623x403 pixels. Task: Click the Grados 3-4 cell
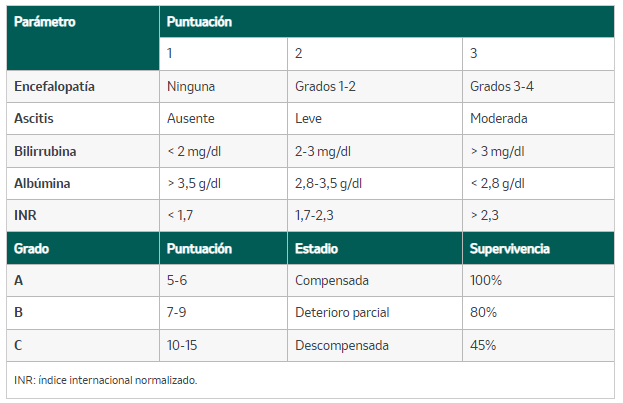pos(538,87)
